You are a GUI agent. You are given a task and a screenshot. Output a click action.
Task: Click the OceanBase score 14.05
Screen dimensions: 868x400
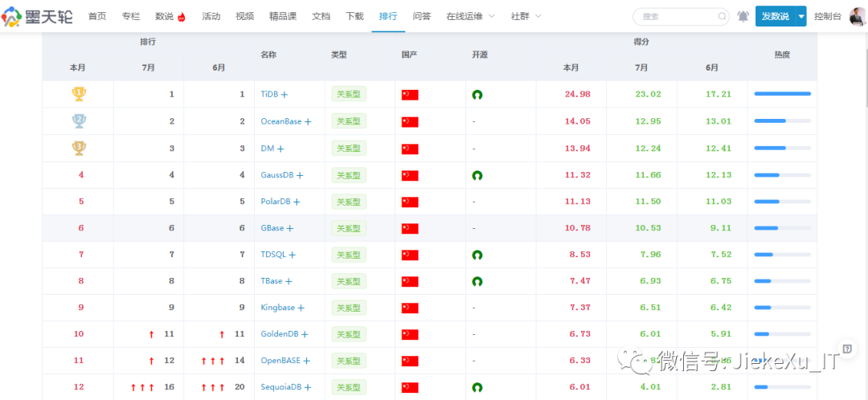pos(577,122)
